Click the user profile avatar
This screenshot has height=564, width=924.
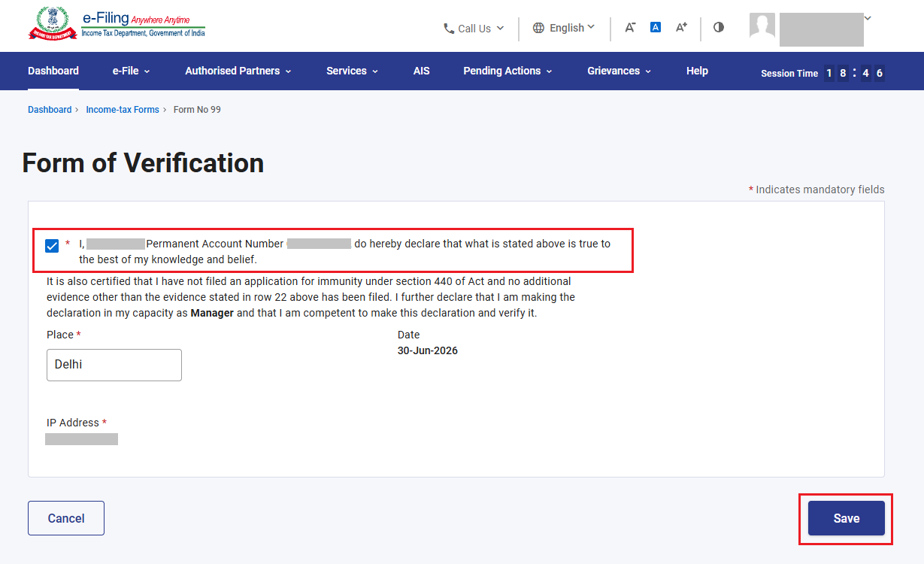point(762,26)
